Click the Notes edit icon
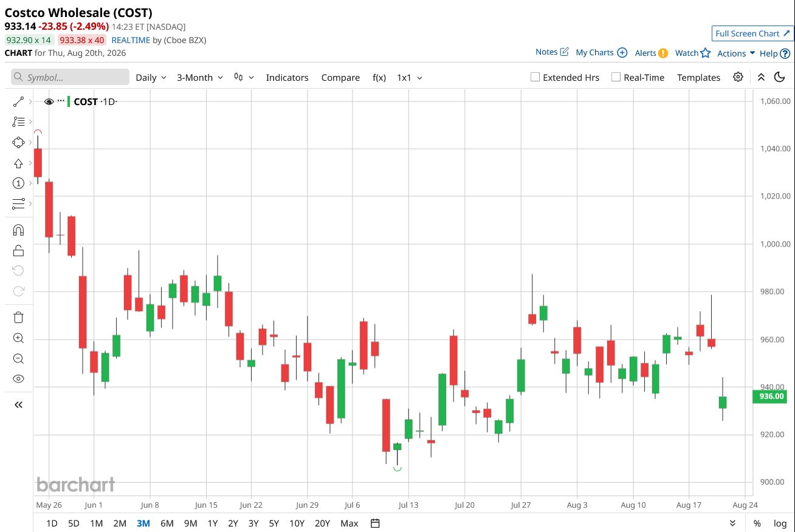The width and height of the screenshot is (795, 532). click(564, 52)
